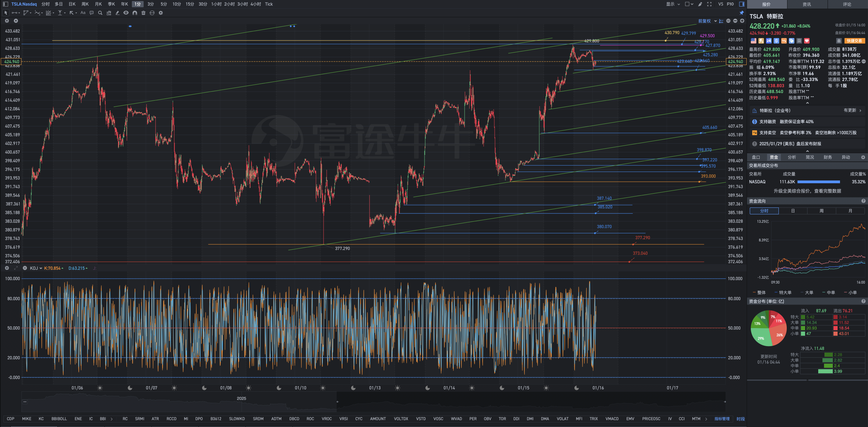The height and width of the screenshot is (427, 868).
Task: Enter fullscreen chart mode
Action: 709,4
